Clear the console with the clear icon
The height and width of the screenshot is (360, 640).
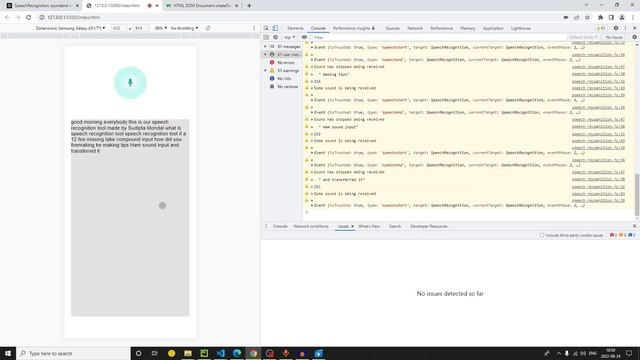(x=276, y=37)
